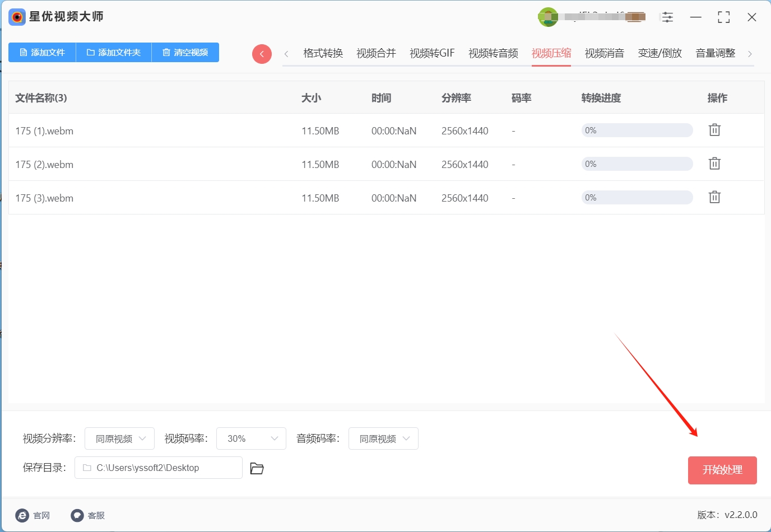Select the 视频转GIF tab
Image resolution: width=771 pixels, height=532 pixels.
431,53
